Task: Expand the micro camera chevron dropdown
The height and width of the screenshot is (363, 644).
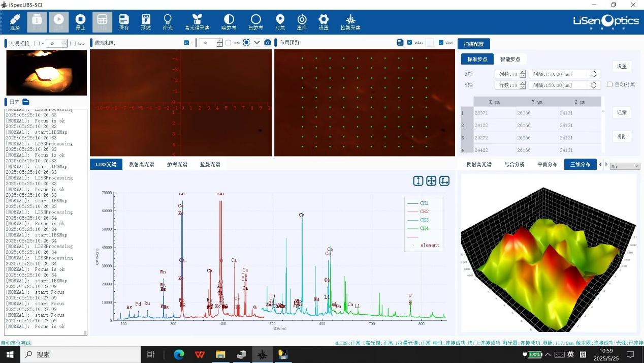Action: (x=257, y=43)
